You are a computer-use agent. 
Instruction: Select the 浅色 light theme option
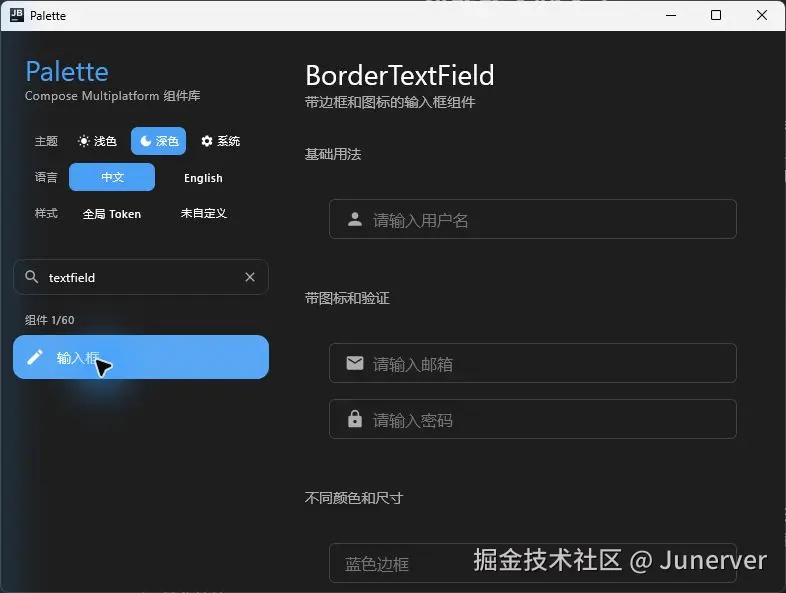pyautogui.click(x=98, y=141)
